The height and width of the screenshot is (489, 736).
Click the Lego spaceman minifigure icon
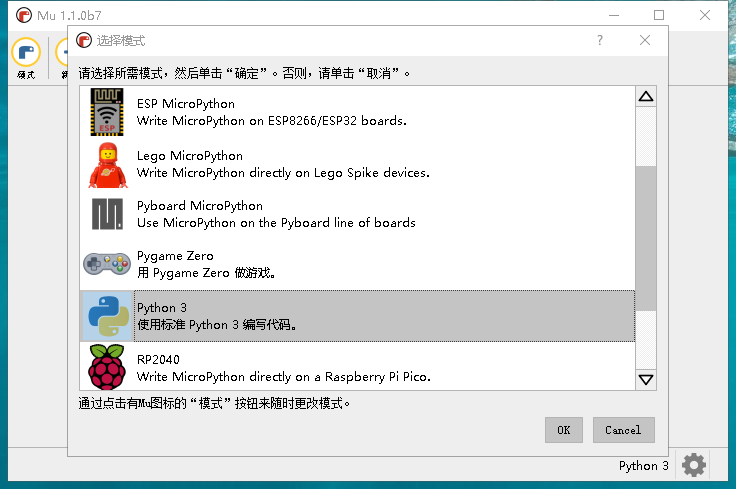107,165
